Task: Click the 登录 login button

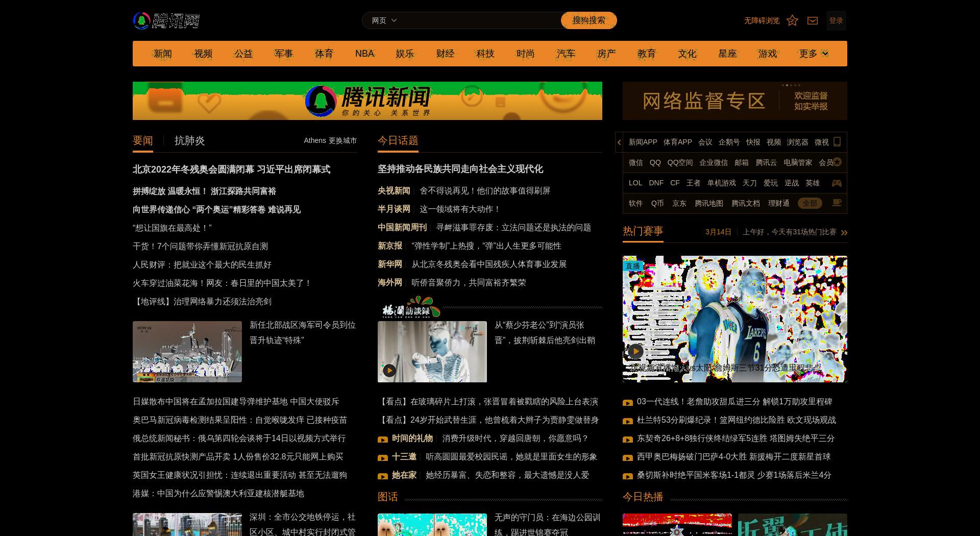Action: pos(836,20)
